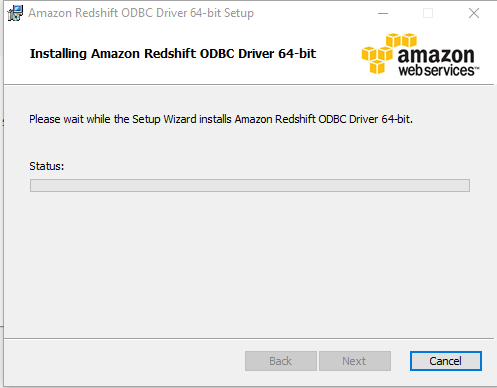Click the disabled Next button
The height and width of the screenshot is (388, 497).
point(355,361)
